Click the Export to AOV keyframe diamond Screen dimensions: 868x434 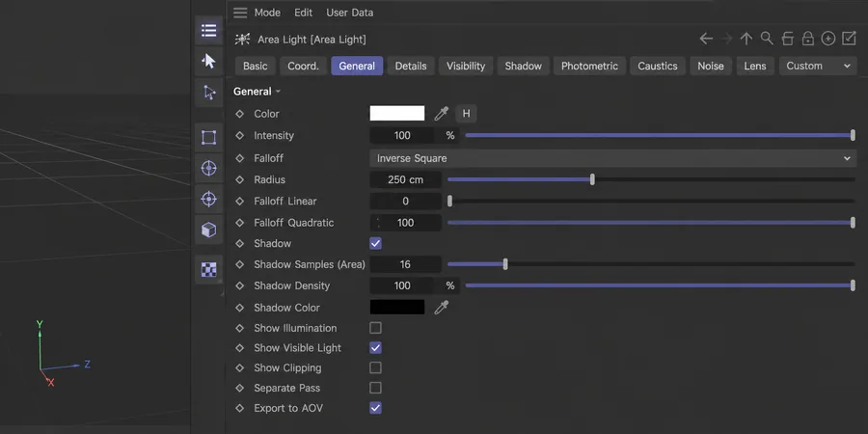pyautogui.click(x=240, y=408)
